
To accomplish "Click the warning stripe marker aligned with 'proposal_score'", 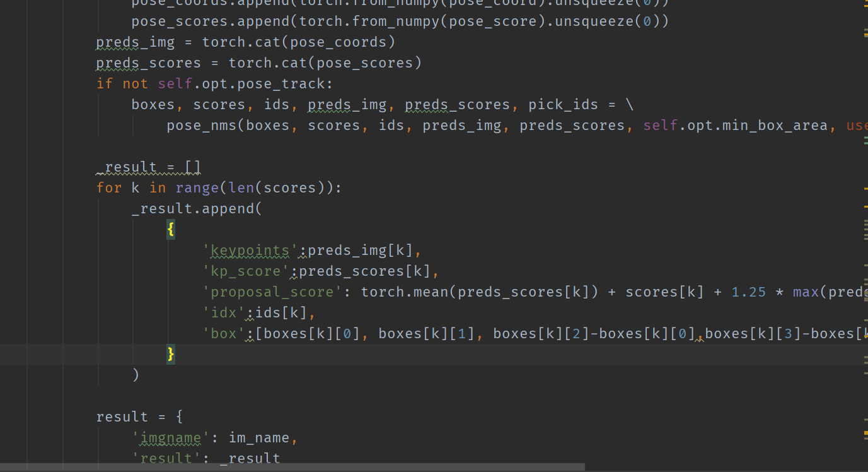I will pos(865,292).
